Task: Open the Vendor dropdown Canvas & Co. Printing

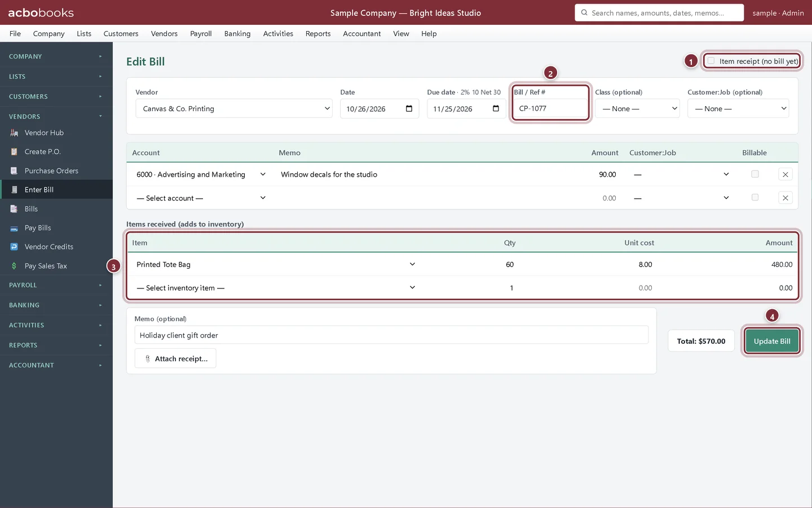Action: tap(234, 108)
